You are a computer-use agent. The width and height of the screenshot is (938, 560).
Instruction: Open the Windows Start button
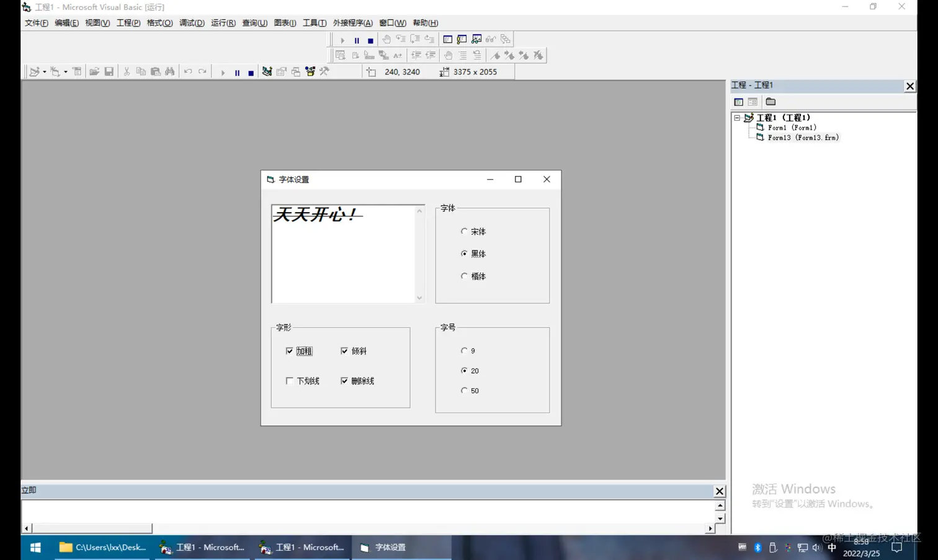coord(35,547)
